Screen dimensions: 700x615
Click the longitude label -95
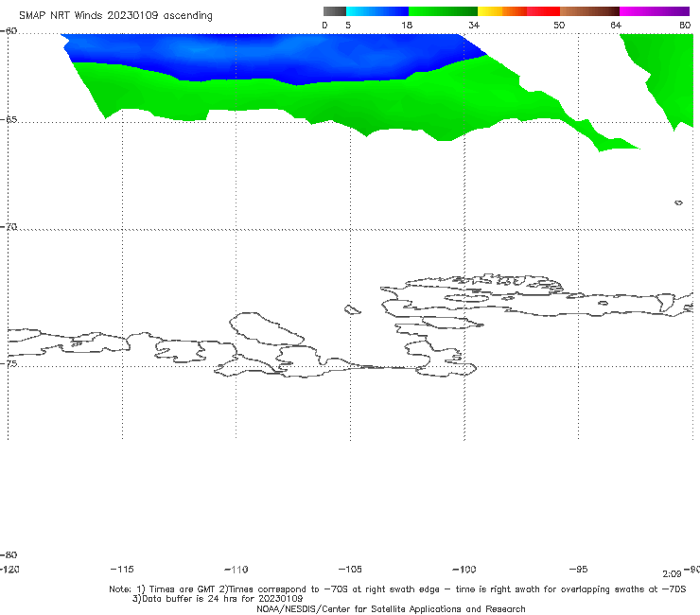tap(578, 569)
